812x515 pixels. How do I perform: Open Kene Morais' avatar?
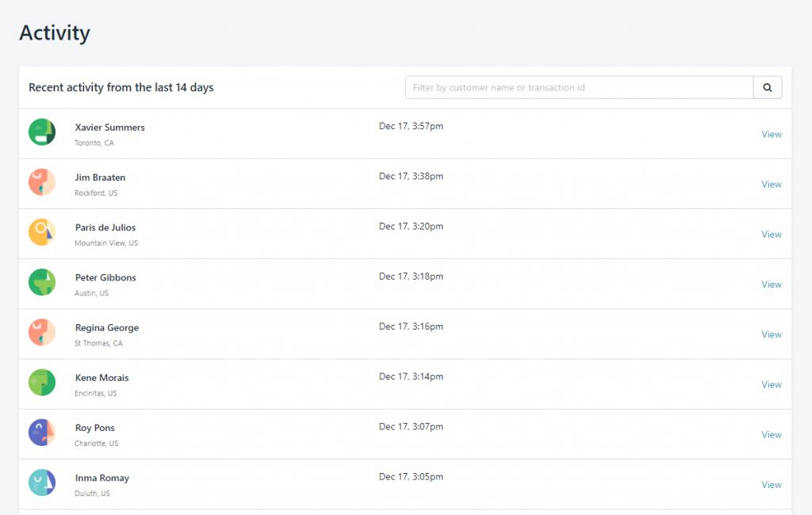(42, 383)
